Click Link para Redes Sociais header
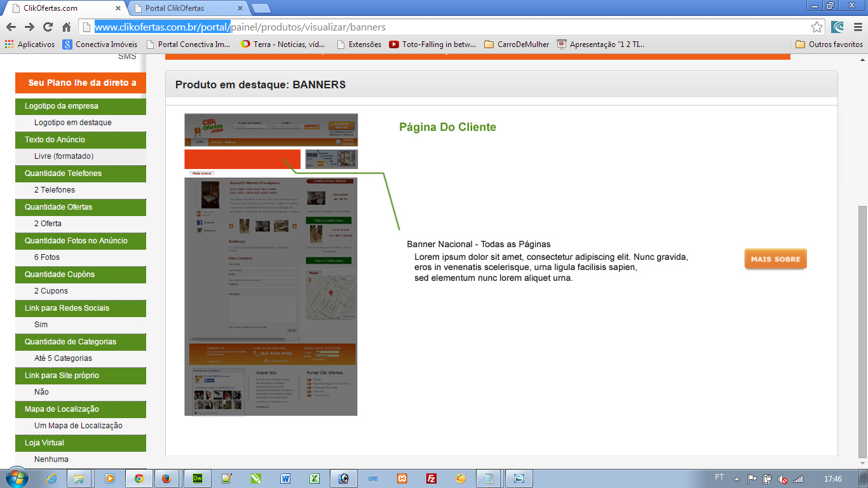Image resolution: width=868 pixels, height=488 pixels. tap(81, 308)
